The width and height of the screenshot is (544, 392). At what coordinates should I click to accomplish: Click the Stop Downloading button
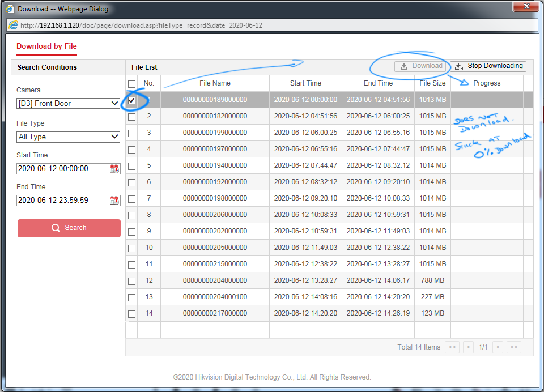tap(488, 66)
